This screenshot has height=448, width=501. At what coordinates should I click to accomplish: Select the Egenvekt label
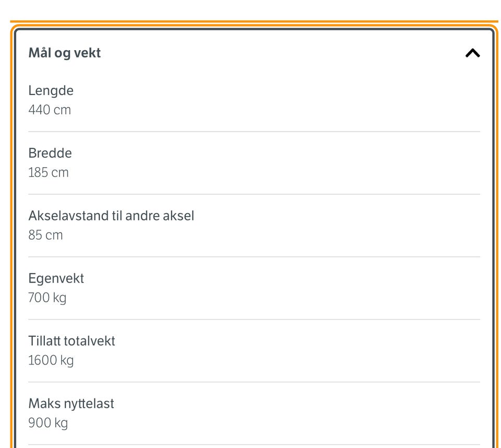click(x=56, y=279)
